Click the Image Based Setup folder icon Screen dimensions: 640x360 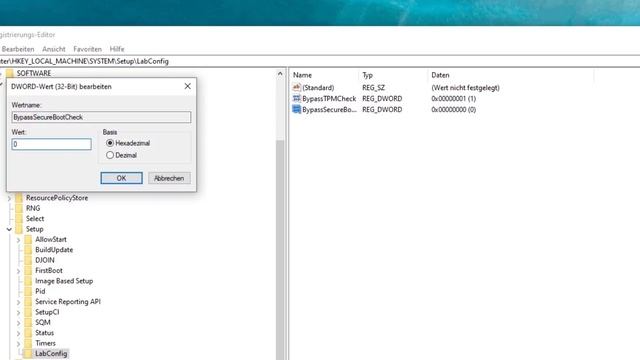click(x=28, y=281)
